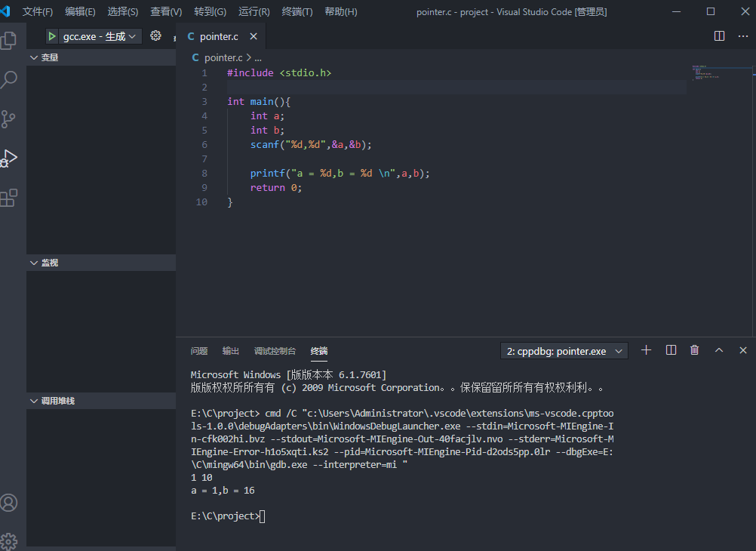Place cursor on the #include <stdio.h> line
Screen dimensions: 756x551
[279, 73]
